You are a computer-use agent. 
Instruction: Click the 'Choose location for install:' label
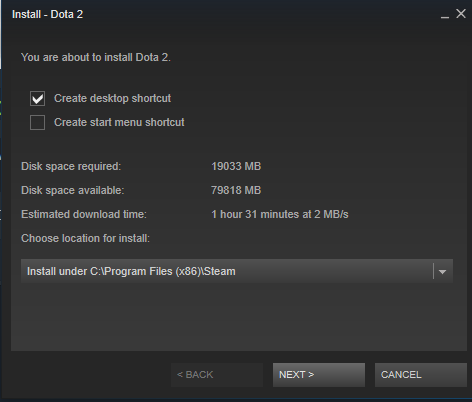tap(85, 238)
